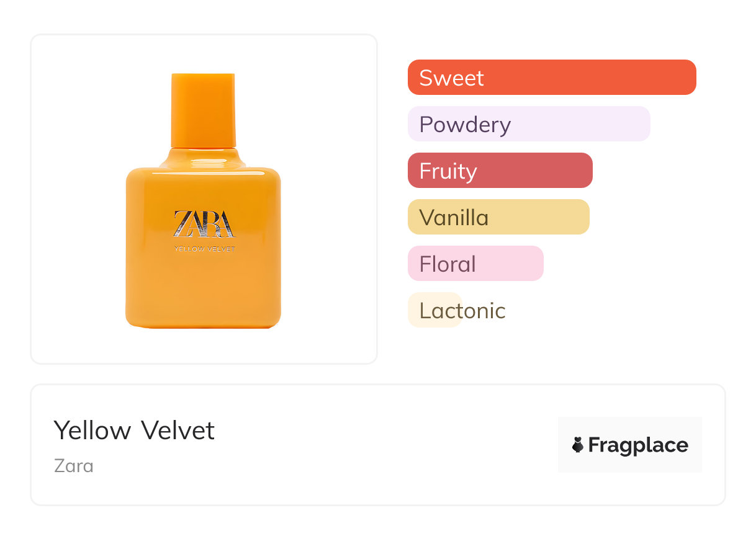Click the Yellow Velvet fragrance title
This screenshot has width=756, height=536.
coord(134,431)
